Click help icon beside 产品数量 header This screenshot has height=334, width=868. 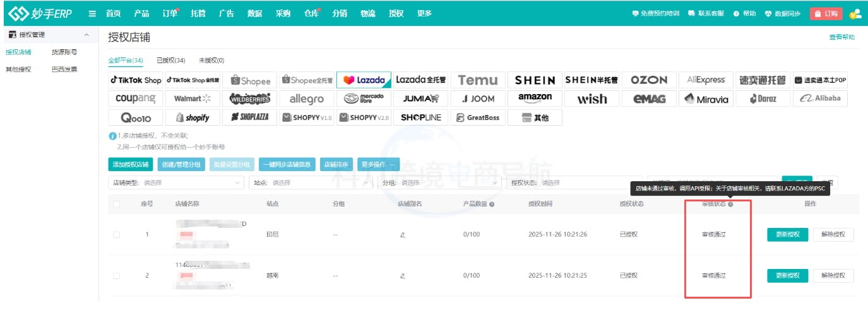tap(492, 204)
